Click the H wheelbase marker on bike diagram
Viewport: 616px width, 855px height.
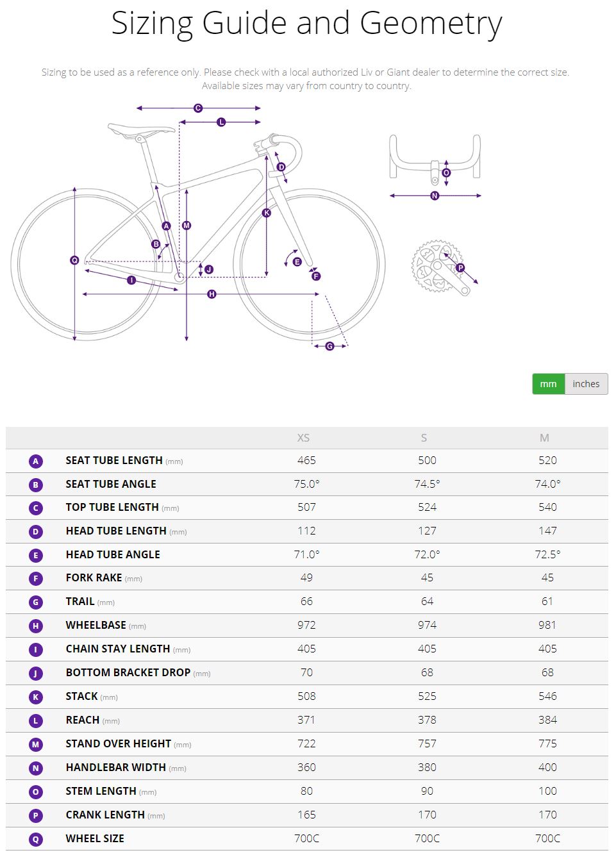pos(212,294)
